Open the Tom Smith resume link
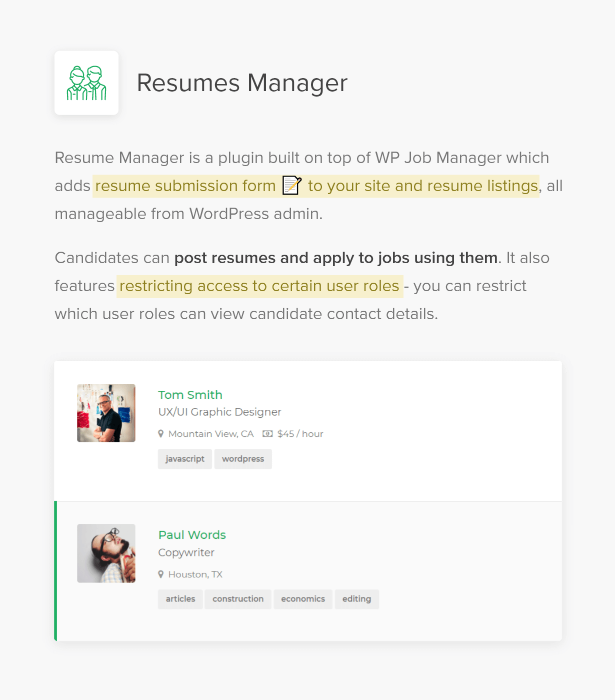 (190, 395)
